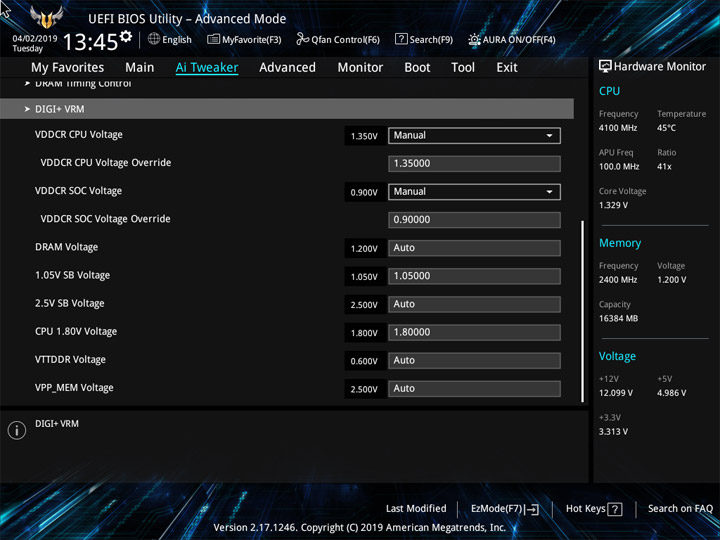Open the My Favorites tab
The image size is (720, 540).
[68, 68]
